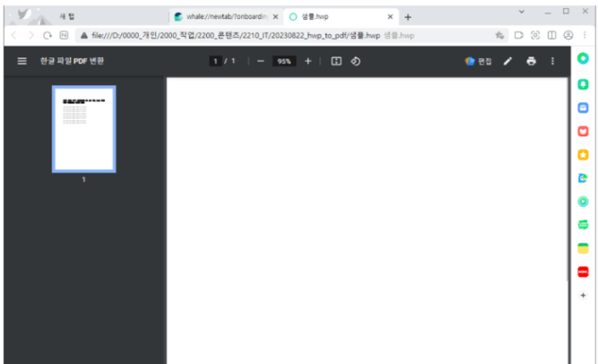Click the screen capture icon in toolbar
The image size is (598, 364).
(535, 36)
